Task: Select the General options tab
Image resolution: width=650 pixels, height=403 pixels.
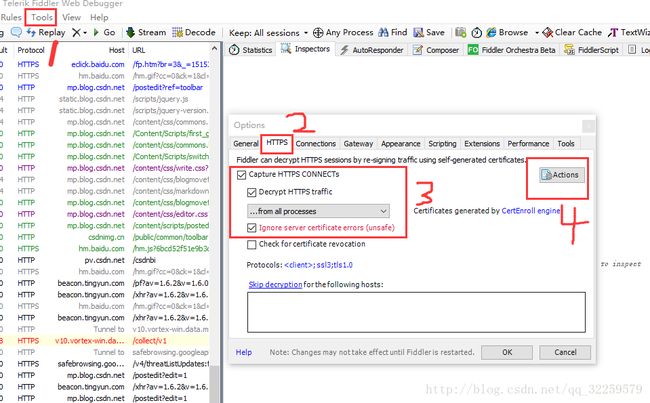Action: tap(245, 143)
